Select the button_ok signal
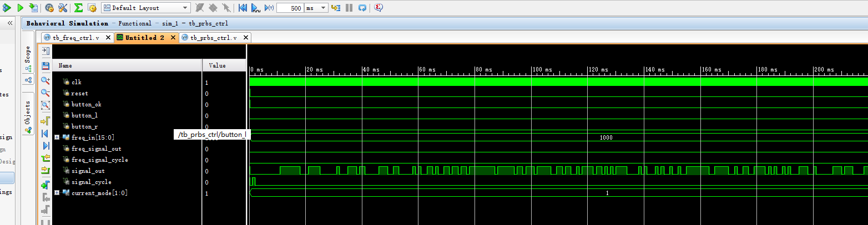Screen dimensions: 868x225 (x=86, y=104)
